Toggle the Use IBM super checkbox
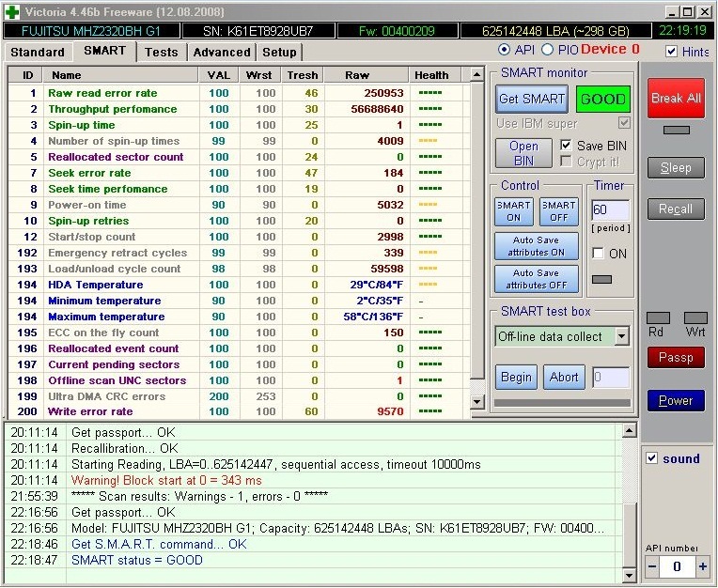The width and height of the screenshot is (718, 588). [x=624, y=123]
